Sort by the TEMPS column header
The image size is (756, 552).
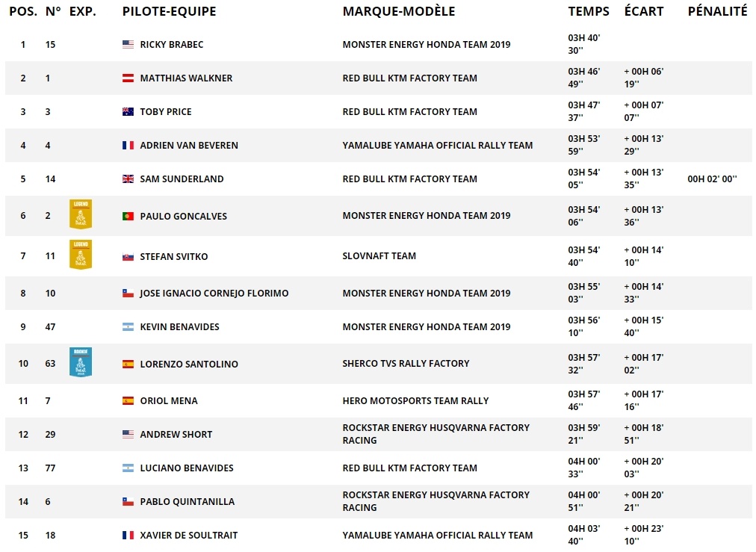(588, 11)
